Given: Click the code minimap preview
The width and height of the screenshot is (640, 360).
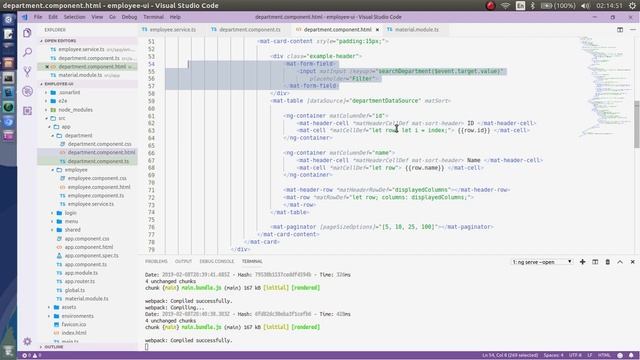Looking at the screenshot, I should [606, 86].
